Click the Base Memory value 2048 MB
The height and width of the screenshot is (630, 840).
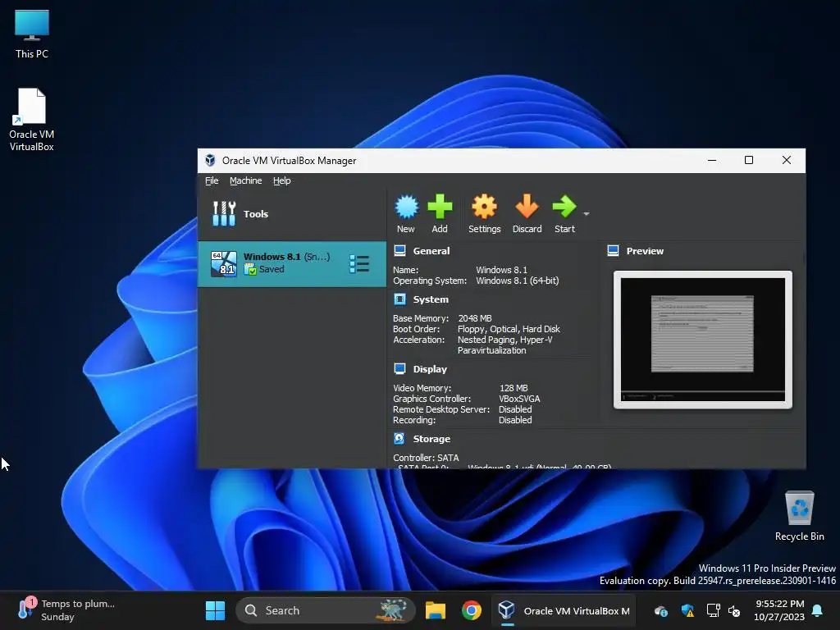coord(475,318)
